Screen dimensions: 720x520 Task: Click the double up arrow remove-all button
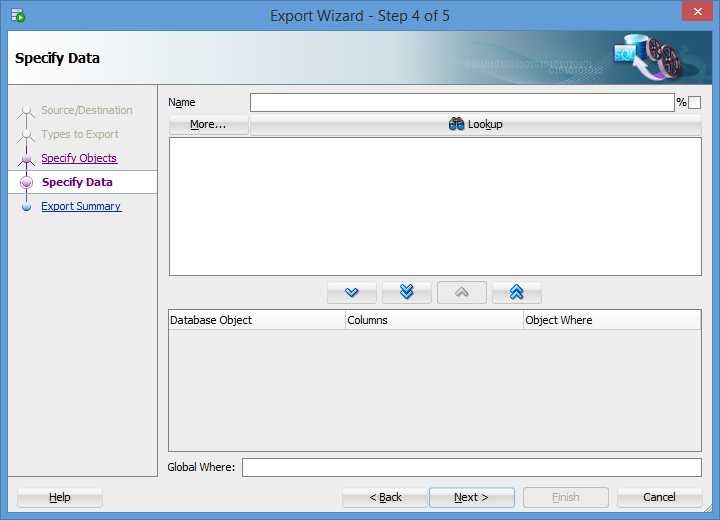click(516, 292)
